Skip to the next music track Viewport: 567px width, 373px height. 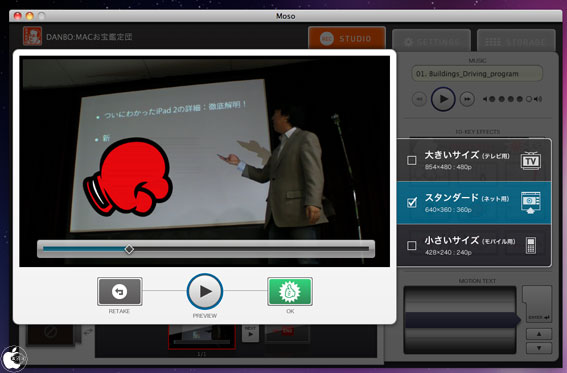click(467, 99)
